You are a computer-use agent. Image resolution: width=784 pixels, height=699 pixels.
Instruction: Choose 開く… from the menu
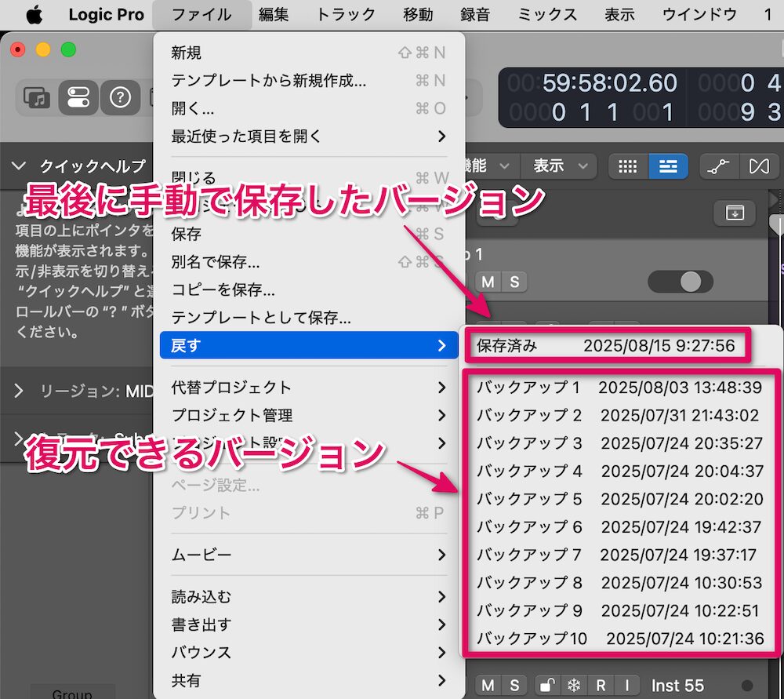[x=309, y=108]
